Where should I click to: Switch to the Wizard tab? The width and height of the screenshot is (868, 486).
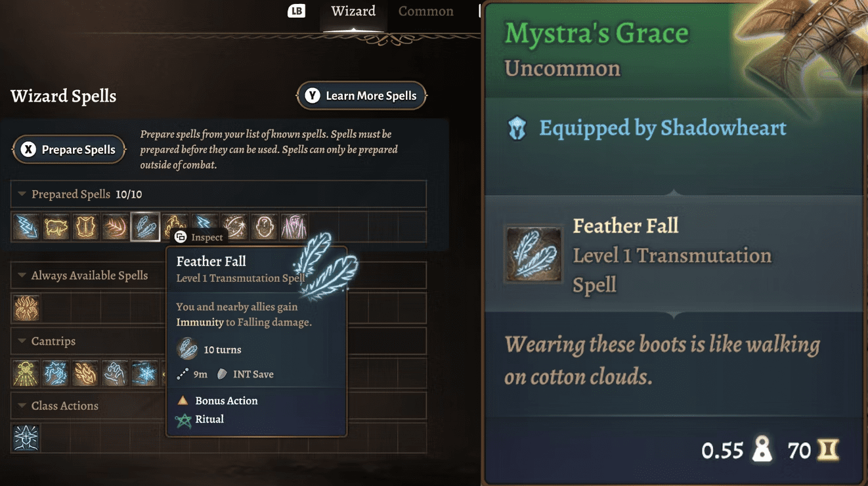coord(353,12)
